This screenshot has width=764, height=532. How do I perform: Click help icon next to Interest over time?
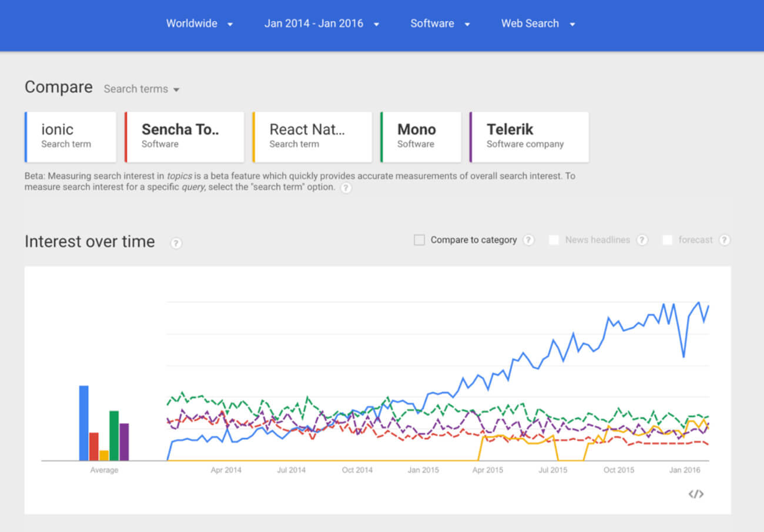(176, 243)
